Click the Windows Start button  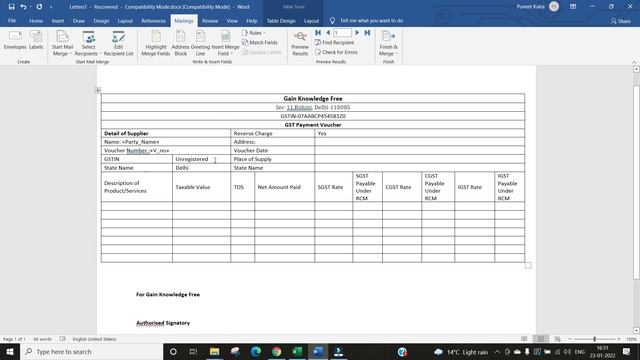10,351
